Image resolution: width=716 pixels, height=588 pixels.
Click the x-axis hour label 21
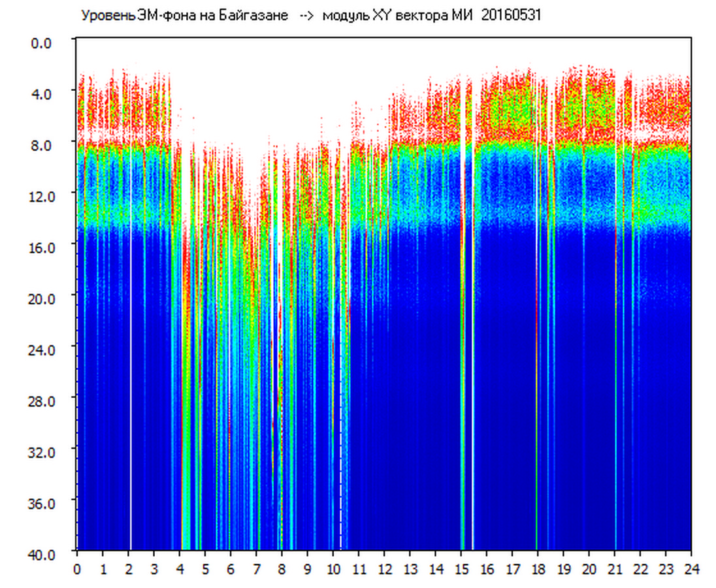click(x=615, y=569)
